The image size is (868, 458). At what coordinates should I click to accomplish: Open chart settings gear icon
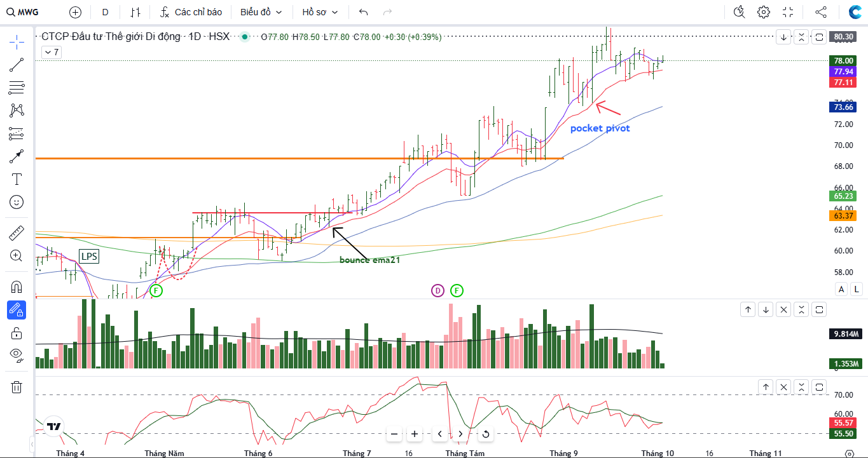[x=764, y=12]
